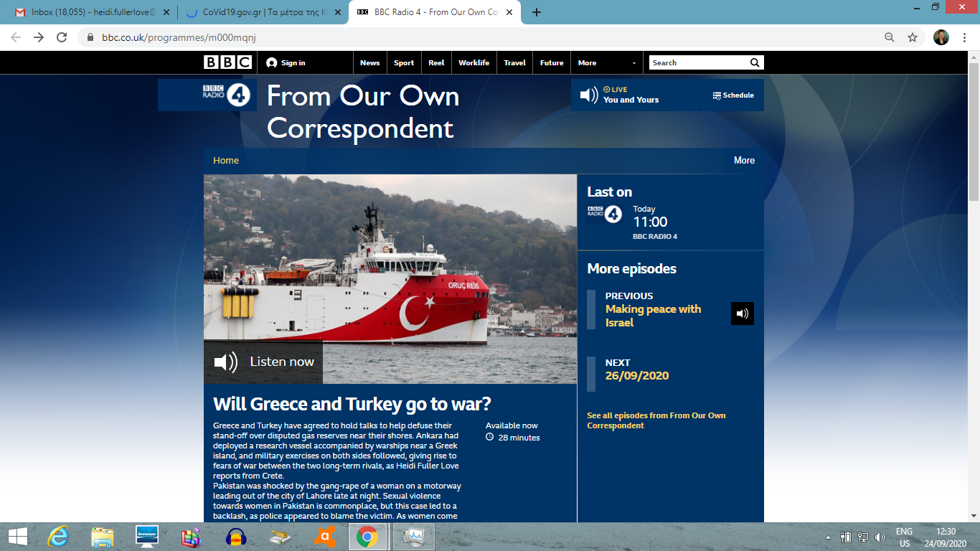980x551 pixels.
Task: Open the next episode link 26/09/2020
Action: 637,376
